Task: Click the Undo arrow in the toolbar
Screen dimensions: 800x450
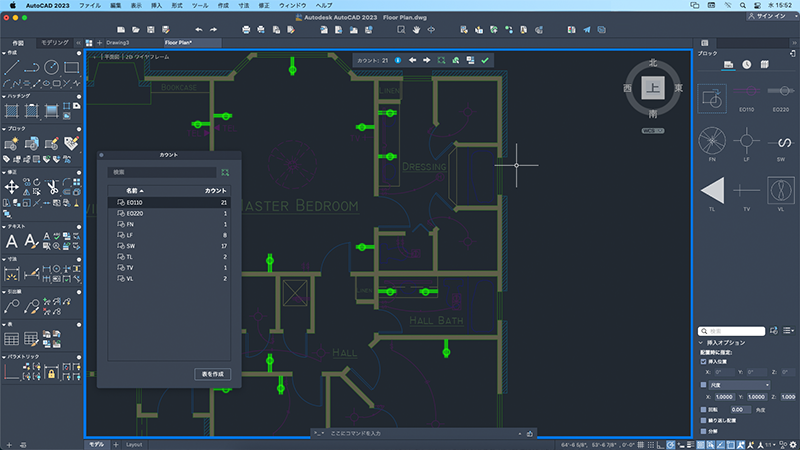Action: (198, 30)
